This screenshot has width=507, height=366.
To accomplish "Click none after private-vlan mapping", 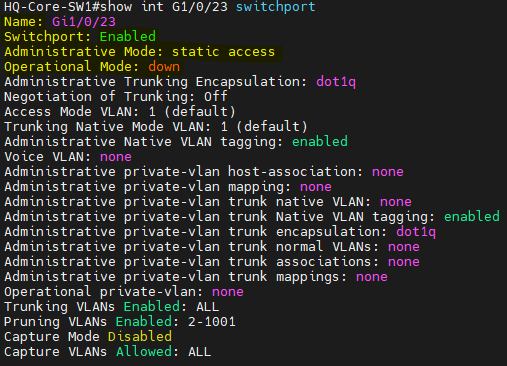I will 316,187.
